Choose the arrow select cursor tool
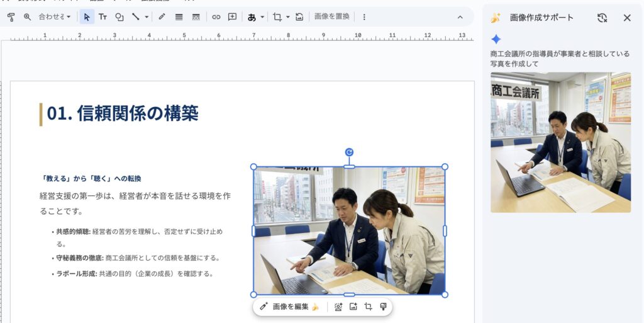The height and width of the screenshot is (323, 644). pos(87,17)
